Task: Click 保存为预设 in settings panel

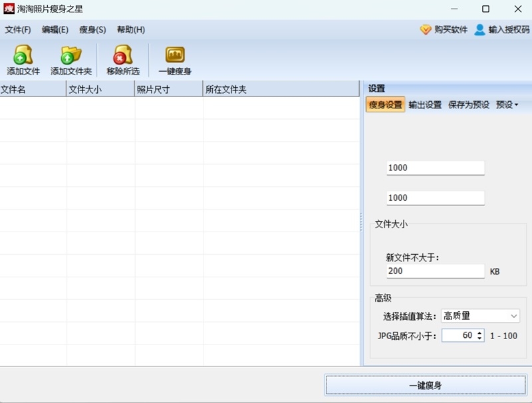Action: click(x=469, y=104)
